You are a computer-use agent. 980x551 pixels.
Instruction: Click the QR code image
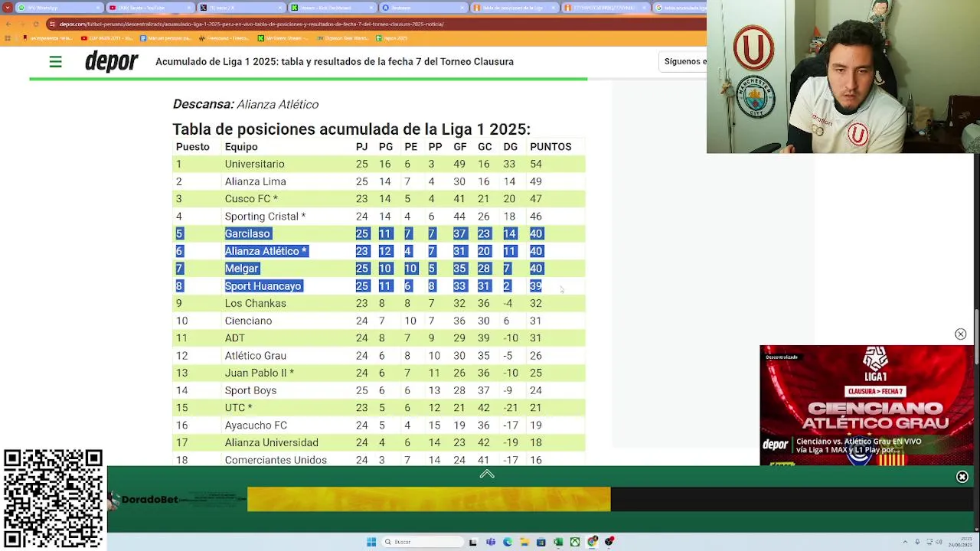[x=53, y=500]
